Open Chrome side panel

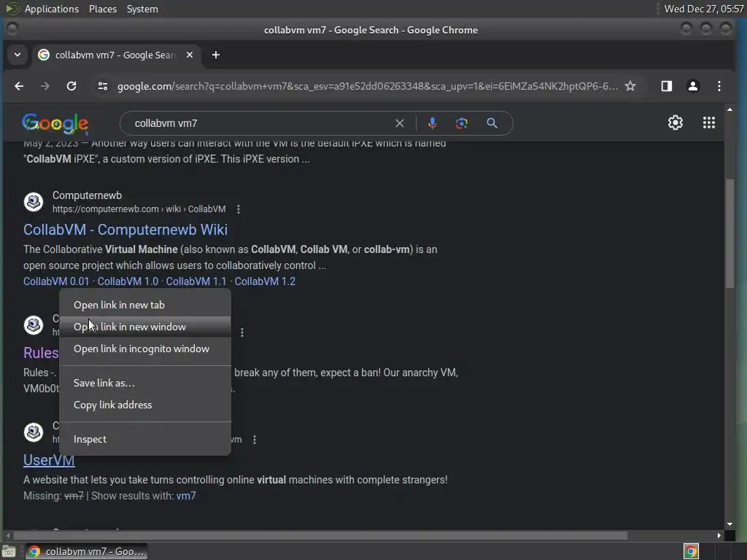[667, 86]
